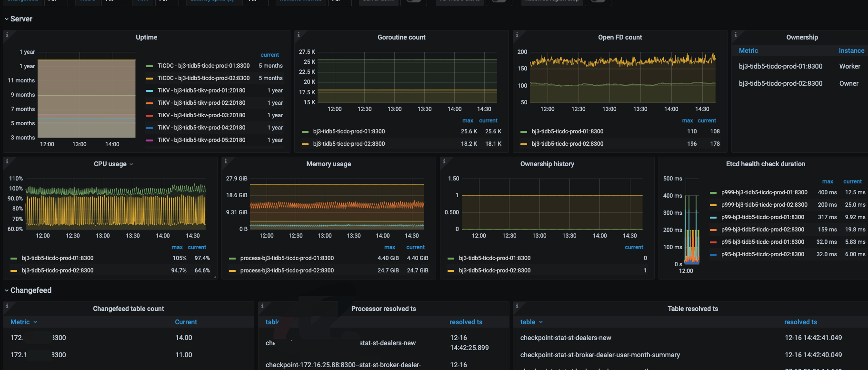Viewport: 868px width, 370px height.
Task: Click purple swatch for TiKV prod-05 series
Action: tap(150, 140)
